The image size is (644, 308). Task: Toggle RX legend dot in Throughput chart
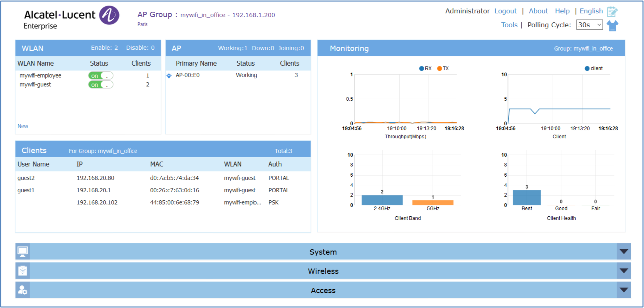point(422,68)
